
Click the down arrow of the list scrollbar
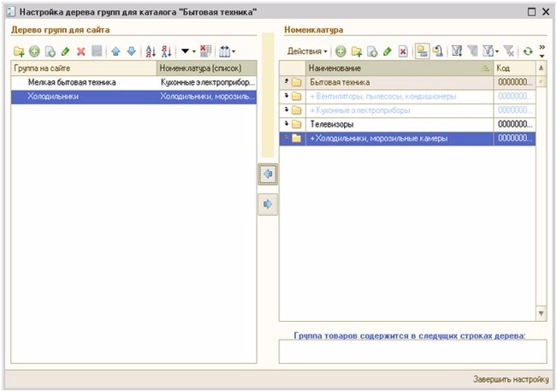coord(541,313)
